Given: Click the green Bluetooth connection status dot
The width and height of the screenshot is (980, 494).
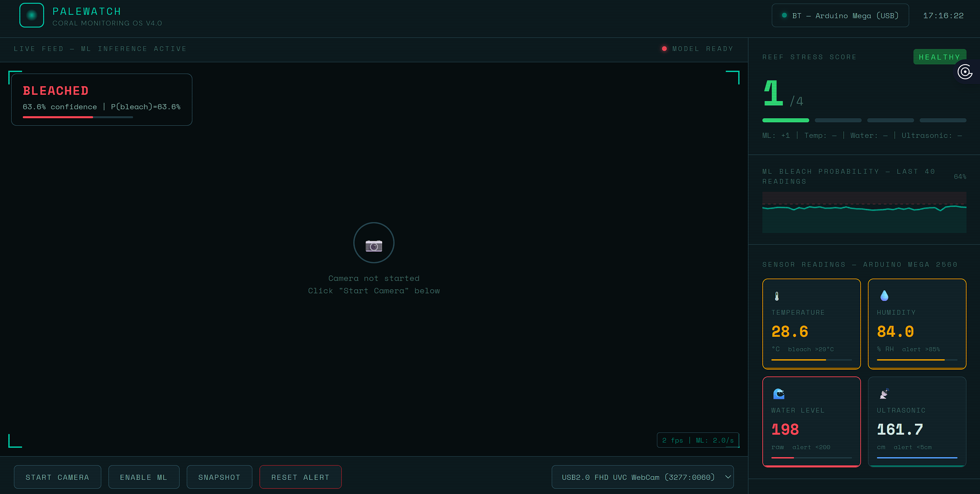Looking at the screenshot, I should click(784, 16).
